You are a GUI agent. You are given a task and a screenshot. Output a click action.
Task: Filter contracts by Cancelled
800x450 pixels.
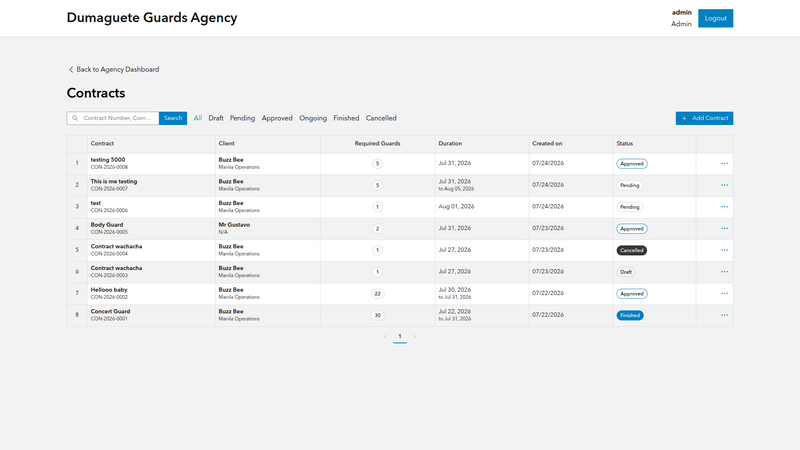tap(381, 118)
